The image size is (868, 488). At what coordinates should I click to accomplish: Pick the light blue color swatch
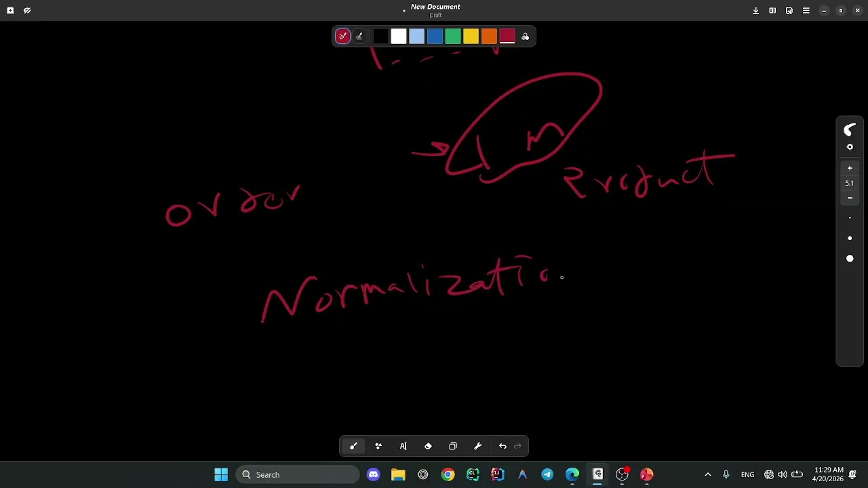pyautogui.click(x=416, y=37)
